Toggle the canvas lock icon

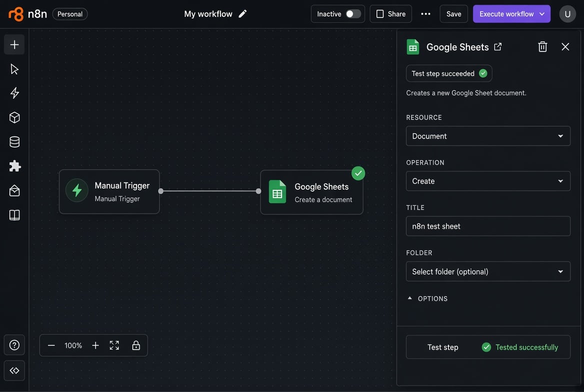coord(136,345)
